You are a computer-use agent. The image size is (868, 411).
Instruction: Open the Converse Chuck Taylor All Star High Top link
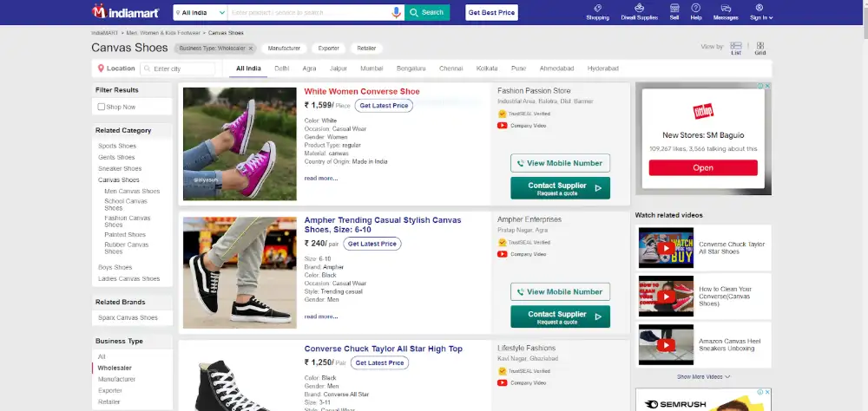point(383,349)
